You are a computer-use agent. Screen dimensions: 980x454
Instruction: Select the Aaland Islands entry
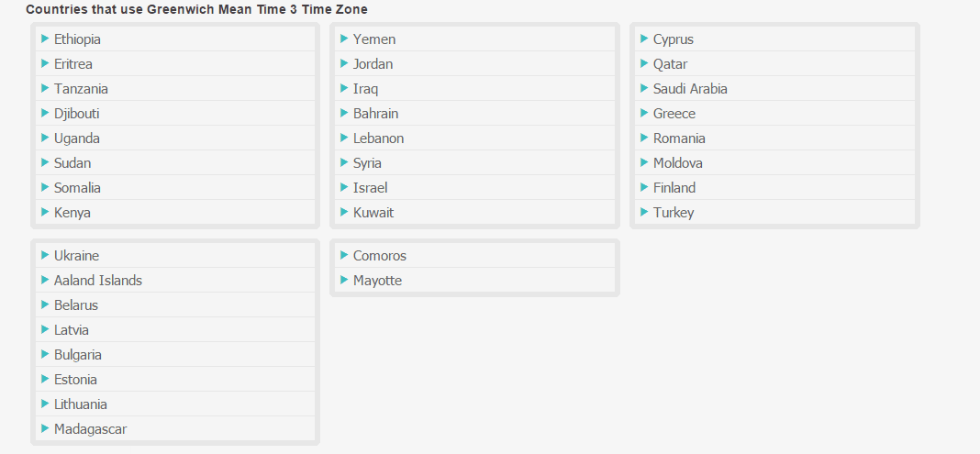pyautogui.click(x=98, y=281)
